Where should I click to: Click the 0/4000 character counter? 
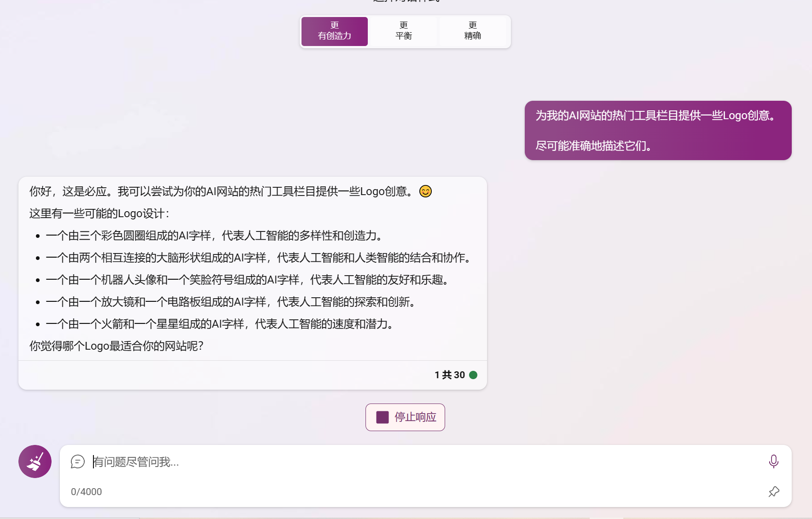[x=87, y=492]
